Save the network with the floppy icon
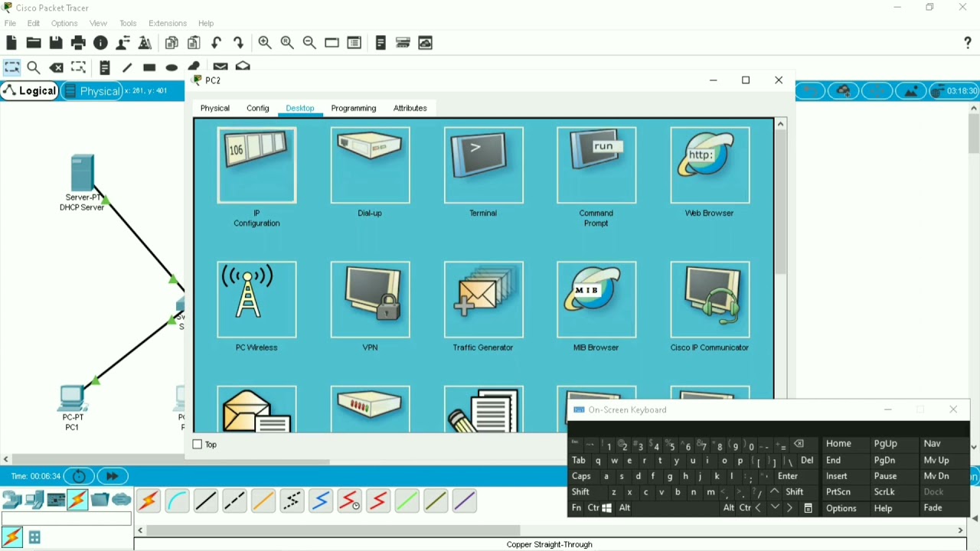The image size is (980, 551). point(56,43)
